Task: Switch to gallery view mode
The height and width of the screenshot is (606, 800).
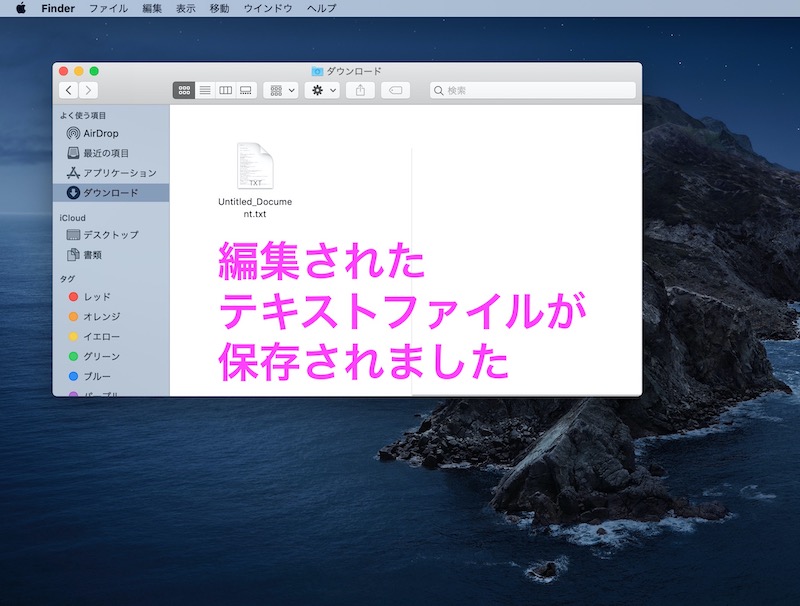Action: (x=246, y=90)
